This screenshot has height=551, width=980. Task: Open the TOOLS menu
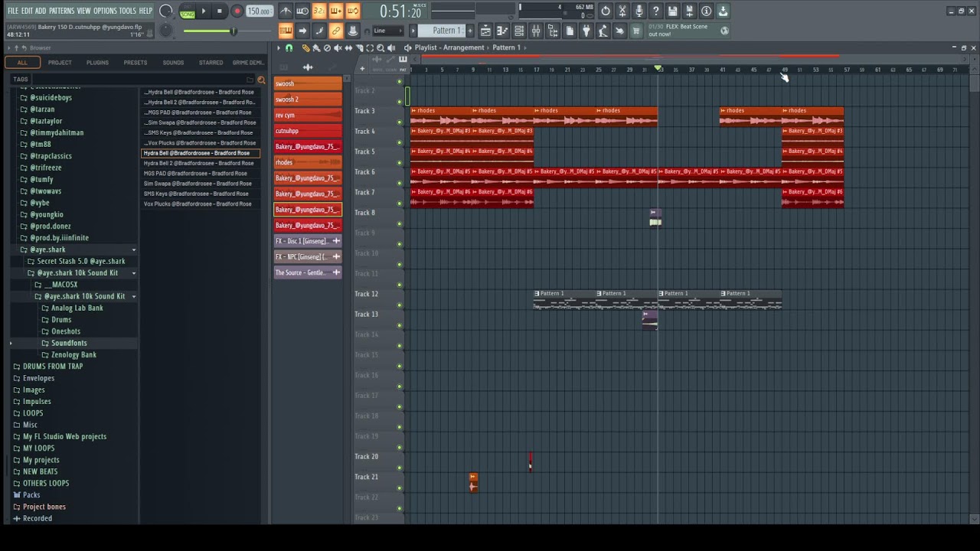[x=127, y=11]
